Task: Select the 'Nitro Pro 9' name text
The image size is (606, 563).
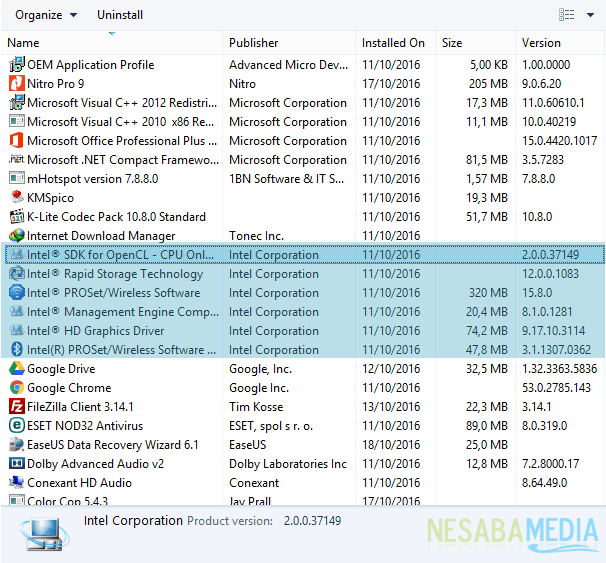Action: click(56, 83)
